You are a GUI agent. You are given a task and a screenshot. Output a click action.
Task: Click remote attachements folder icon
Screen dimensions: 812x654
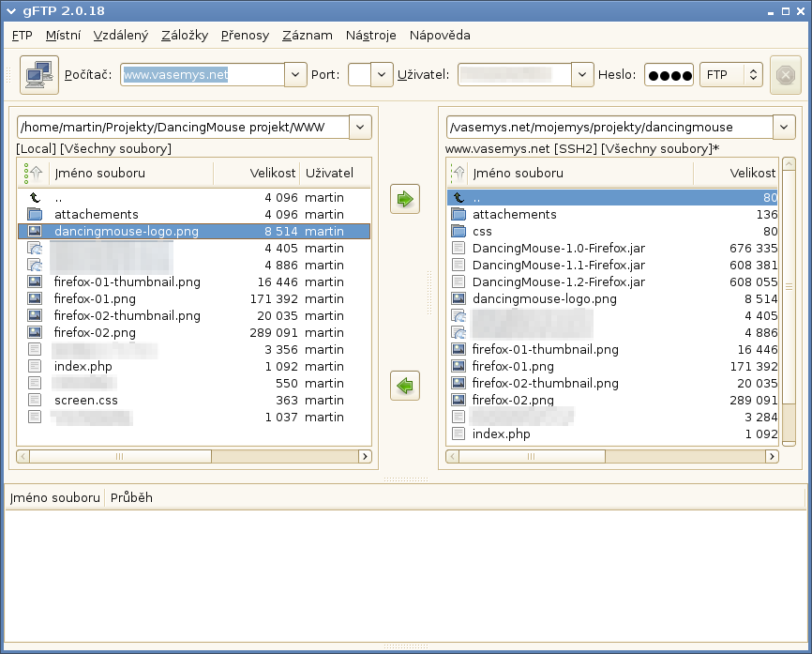tap(459, 214)
